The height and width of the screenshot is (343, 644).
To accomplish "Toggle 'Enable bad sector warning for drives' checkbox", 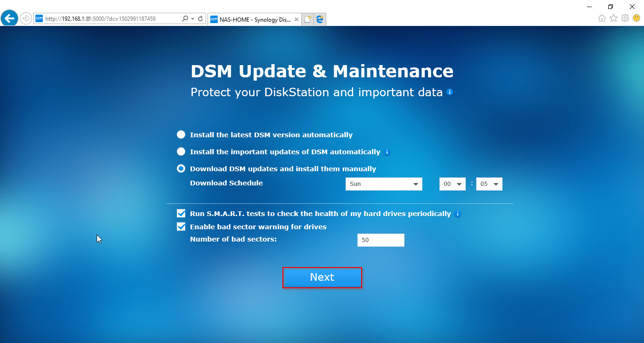I will click(181, 226).
